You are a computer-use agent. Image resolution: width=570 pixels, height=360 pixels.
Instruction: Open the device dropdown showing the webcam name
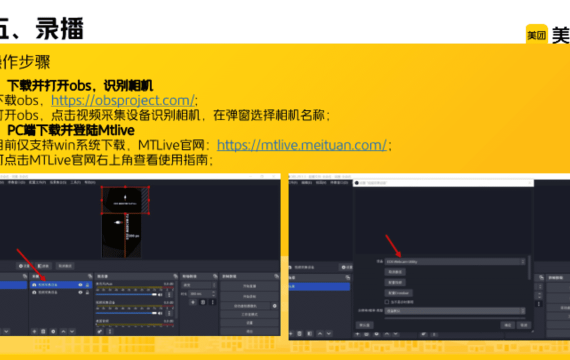pyautogui.click(x=455, y=261)
